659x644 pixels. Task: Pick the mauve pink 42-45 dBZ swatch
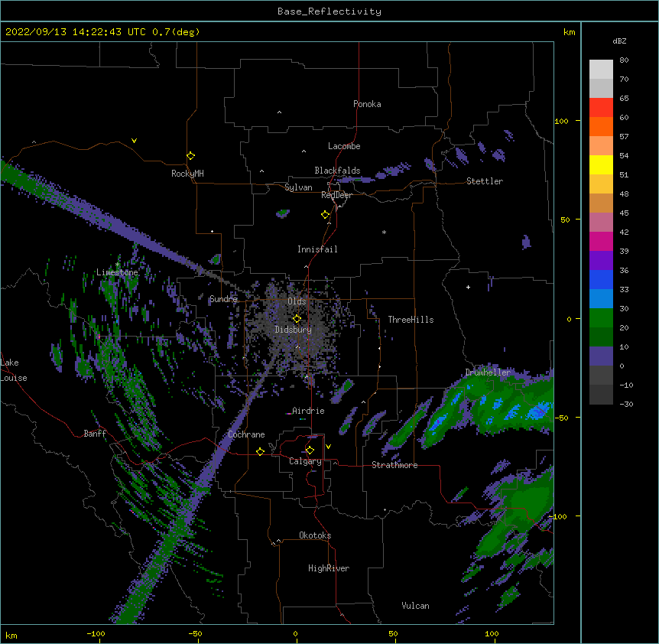tap(601, 222)
